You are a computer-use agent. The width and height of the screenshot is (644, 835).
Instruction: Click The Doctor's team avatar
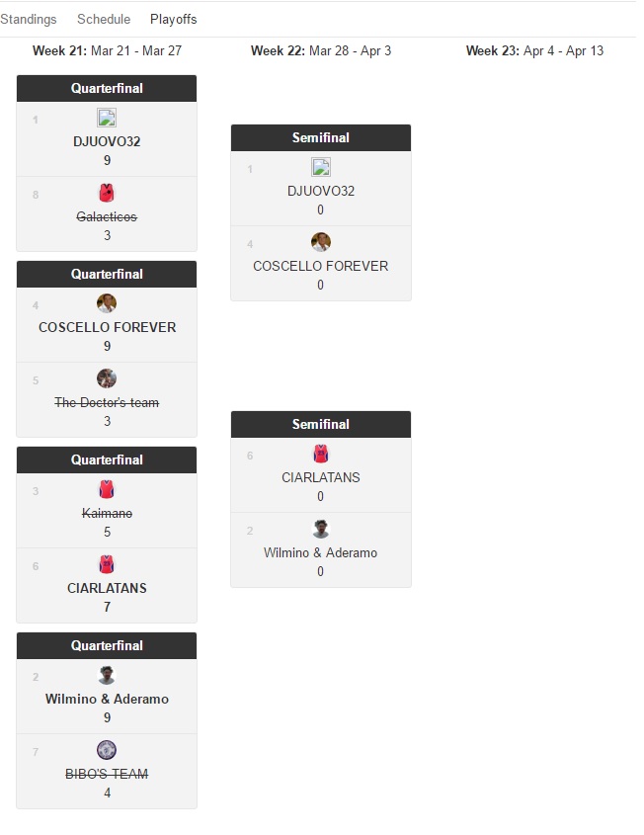[107, 378]
